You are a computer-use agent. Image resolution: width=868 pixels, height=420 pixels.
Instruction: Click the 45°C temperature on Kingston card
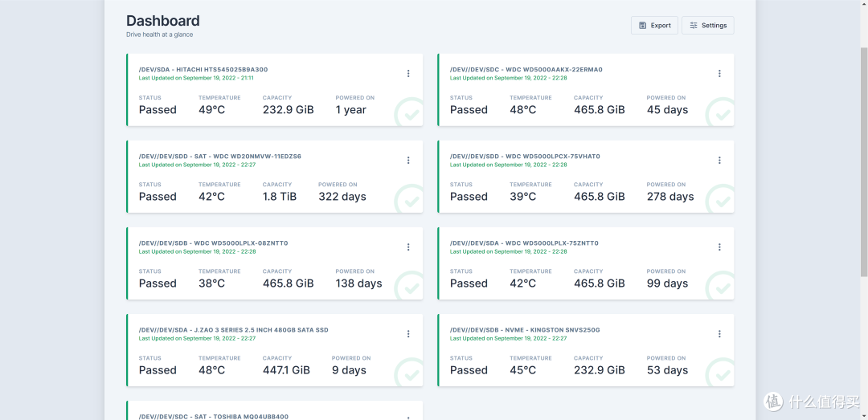[522, 370]
